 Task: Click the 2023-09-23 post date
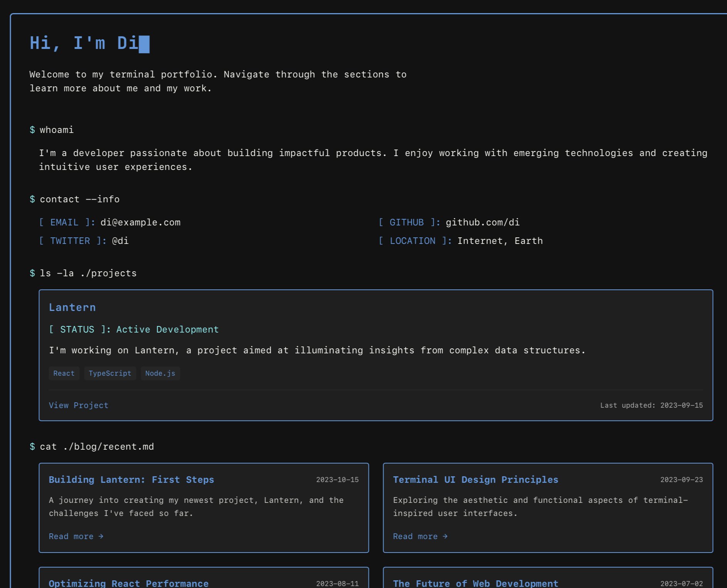[682, 480]
